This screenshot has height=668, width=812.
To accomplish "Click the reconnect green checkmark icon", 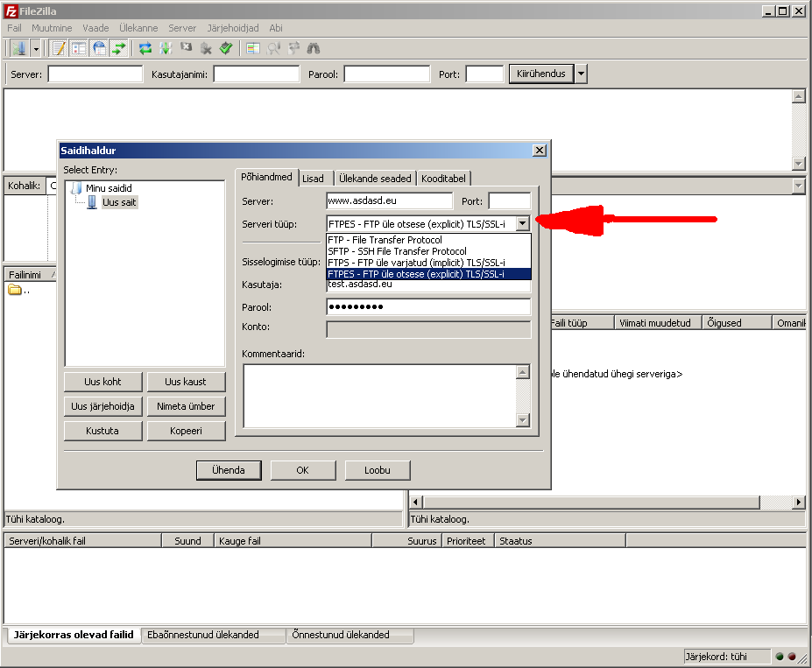I will (226, 49).
